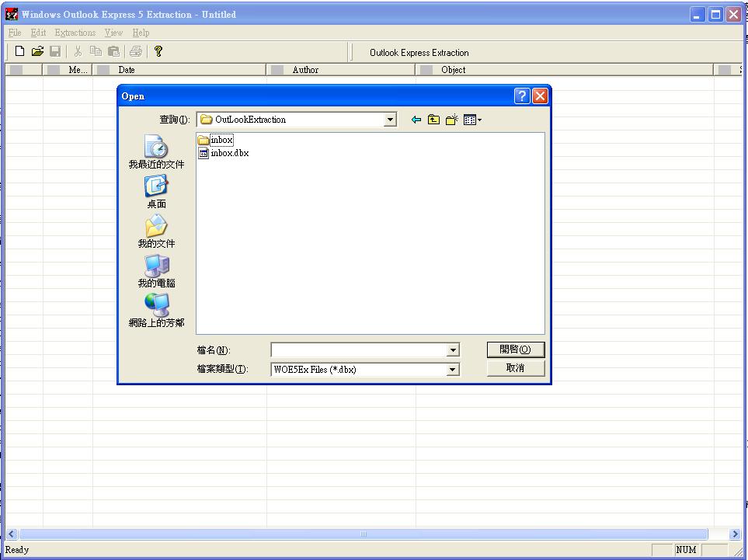This screenshot has height=560, width=748.
Task: Go back using the green arrow icon
Action: (x=416, y=120)
